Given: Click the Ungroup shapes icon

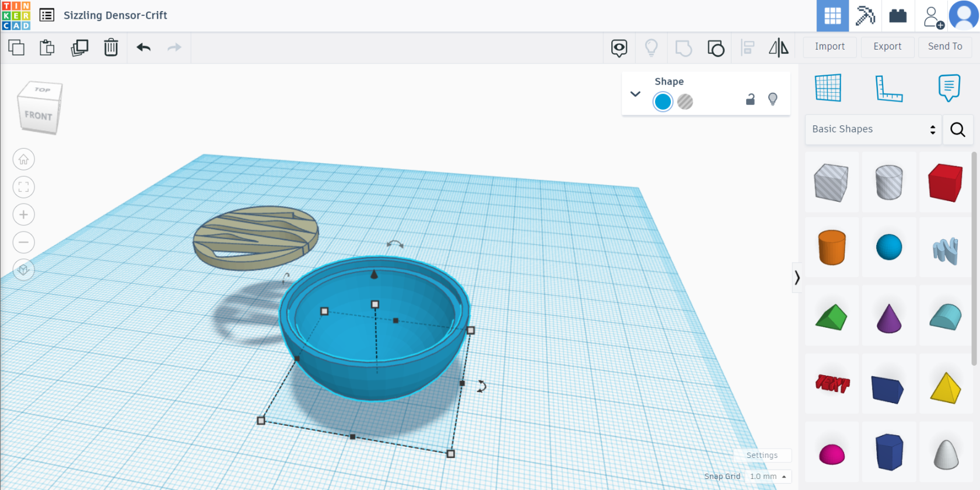Looking at the screenshot, I should pos(716,48).
